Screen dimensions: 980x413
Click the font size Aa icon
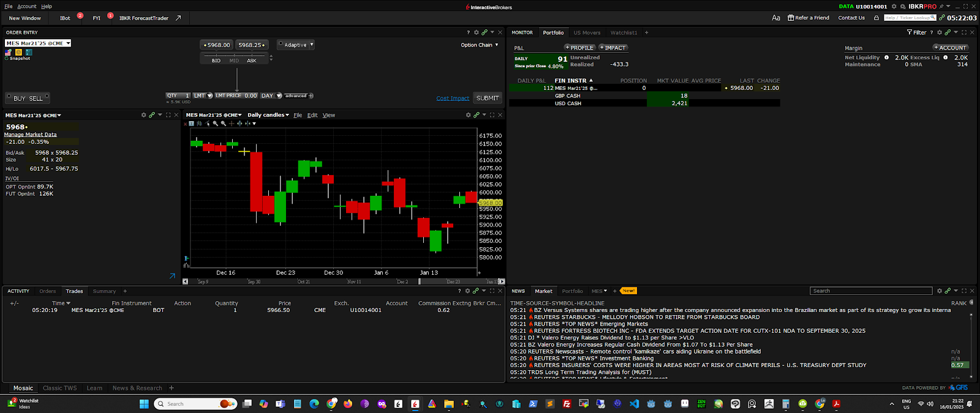pos(776,18)
